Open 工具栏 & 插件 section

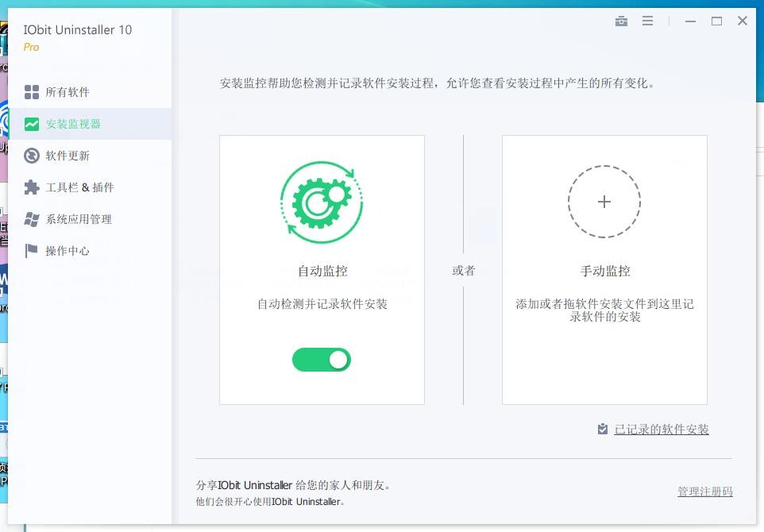(79, 187)
